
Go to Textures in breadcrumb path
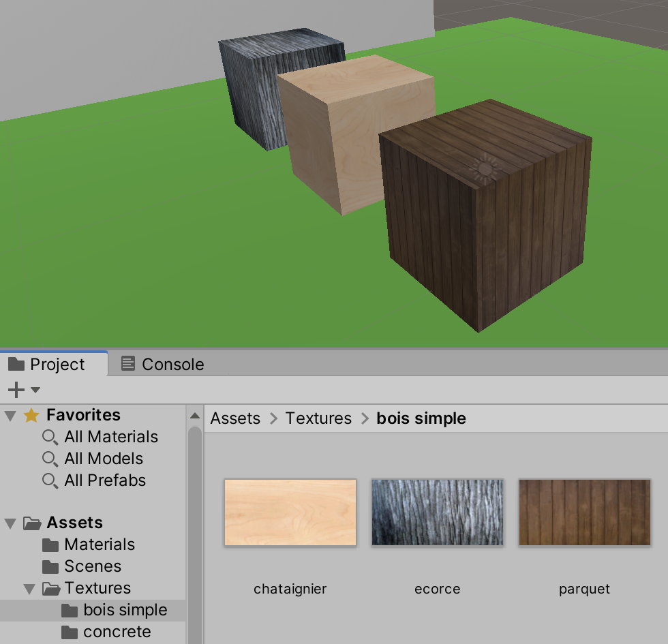click(318, 418)
